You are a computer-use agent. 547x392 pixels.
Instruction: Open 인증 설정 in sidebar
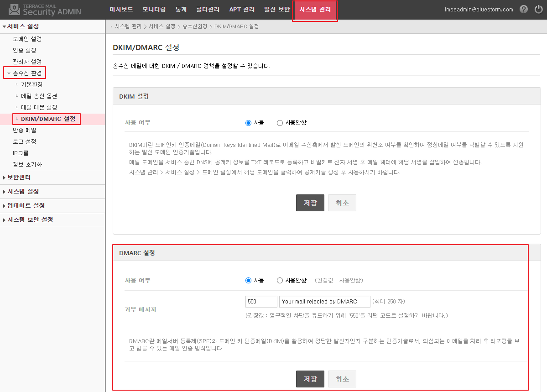[x=25, y=50]
